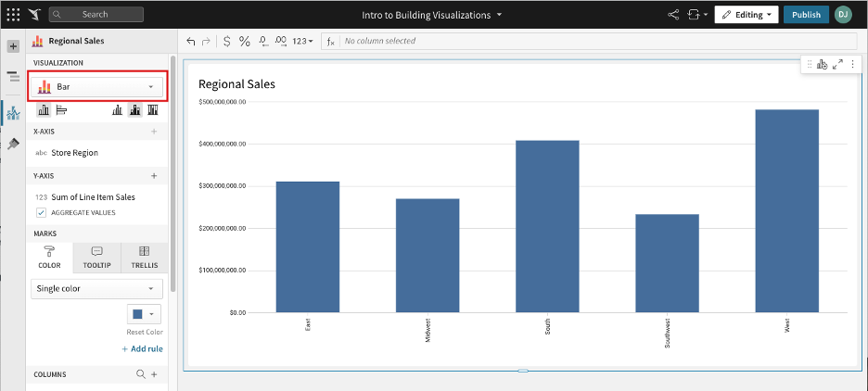868x391 pixels.
Task: Add a new column to Y-Axis
Action: pos(154,175)
